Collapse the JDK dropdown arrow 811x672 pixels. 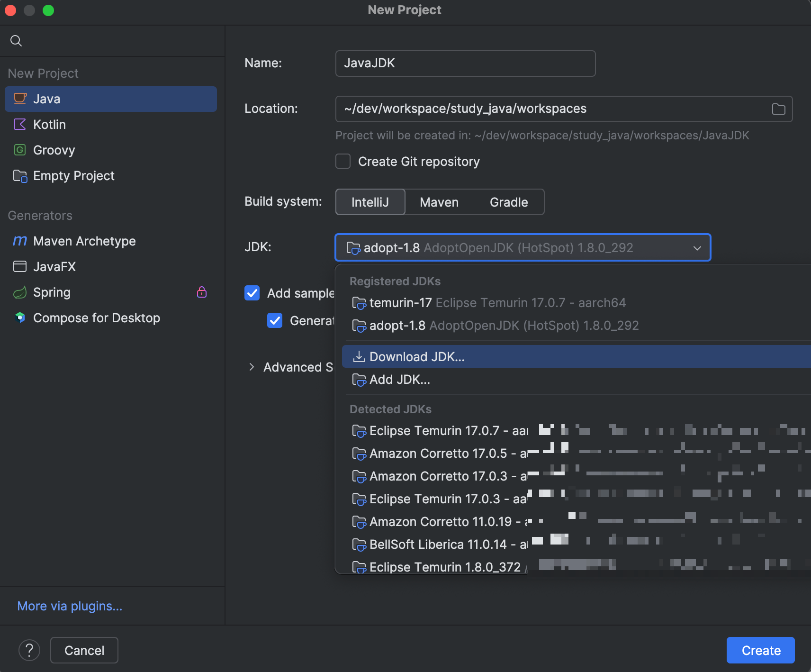click(x=697, y=248)
